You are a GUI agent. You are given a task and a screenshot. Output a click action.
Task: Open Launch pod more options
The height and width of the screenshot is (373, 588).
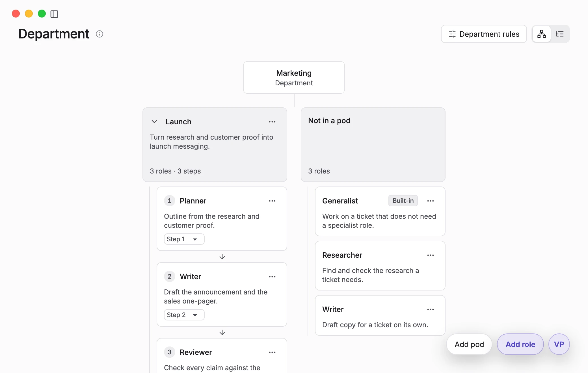pos(272,122)
